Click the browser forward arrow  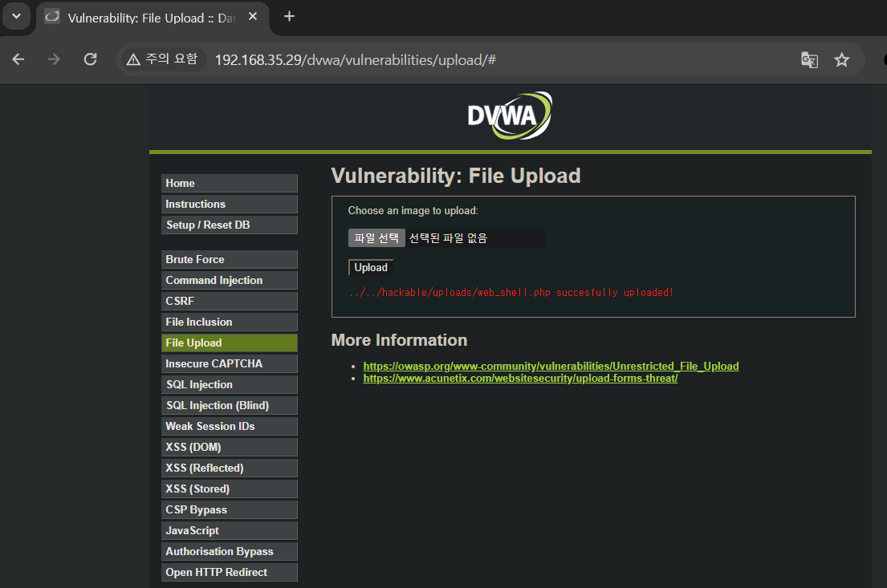pos(54,59)
